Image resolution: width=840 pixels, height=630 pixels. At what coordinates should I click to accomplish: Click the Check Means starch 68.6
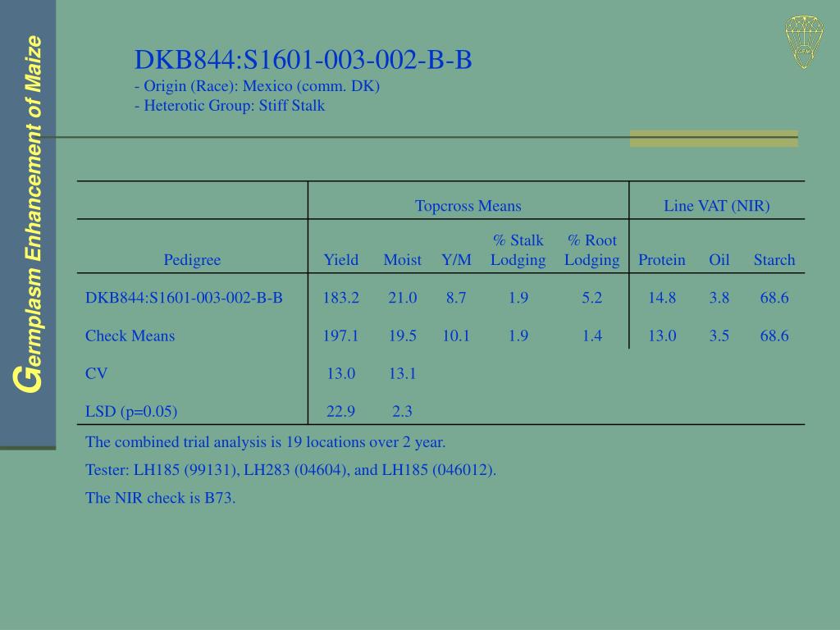(x=774, y=336)
